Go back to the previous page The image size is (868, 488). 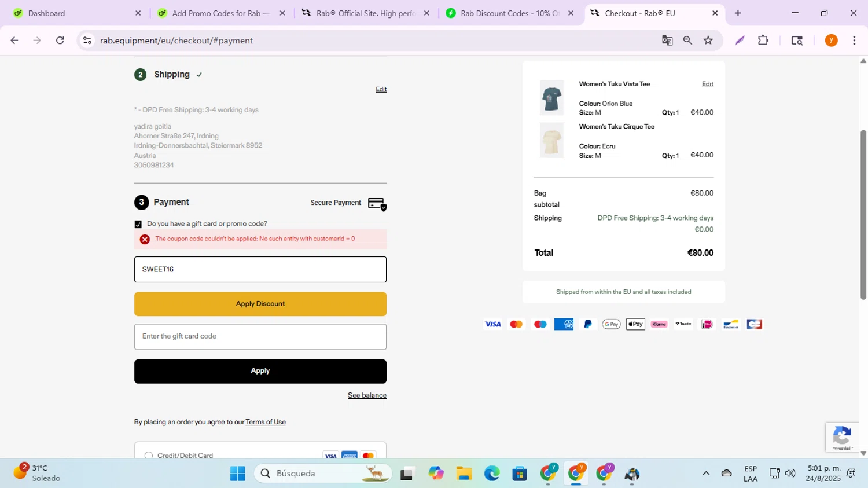[x=14, y=41]
